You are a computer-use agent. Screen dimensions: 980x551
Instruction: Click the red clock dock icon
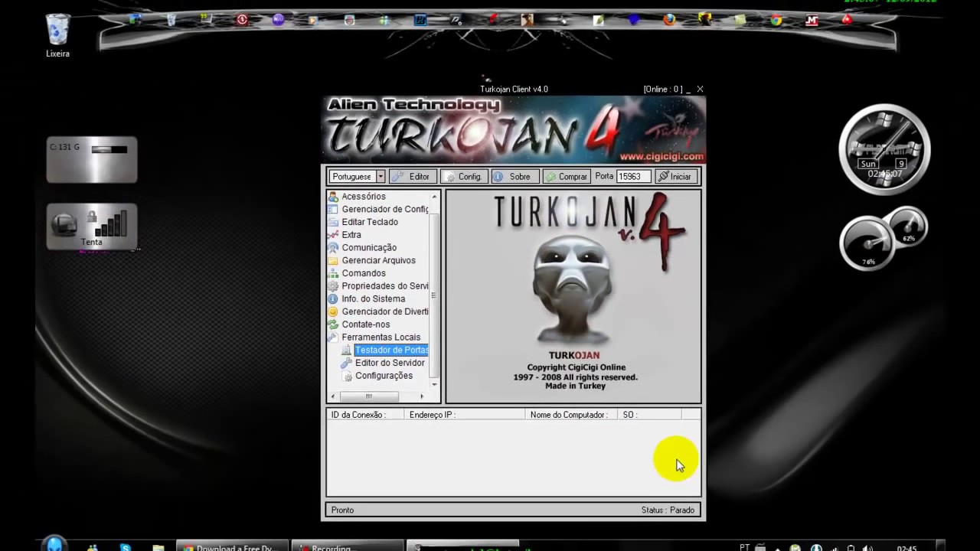243,20
